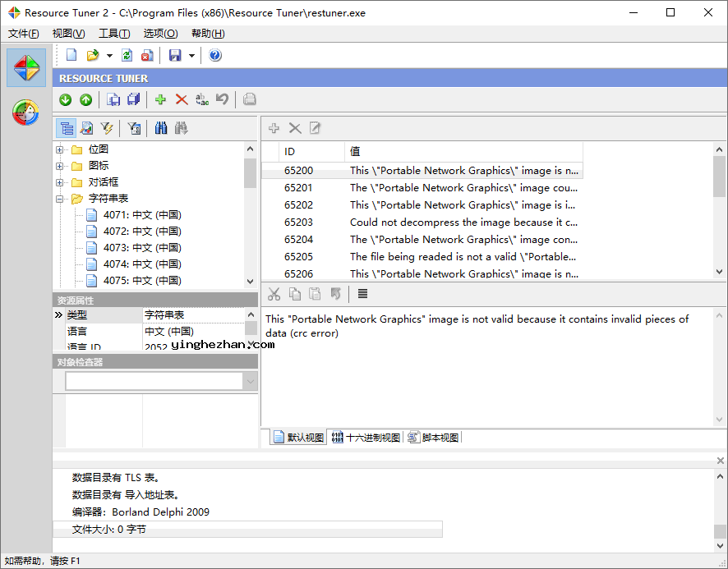Image resolution: width=728 pixels, height=569 pixels.
Task: Select tree item 4071: 中文 (中国)
Action: 142,215
